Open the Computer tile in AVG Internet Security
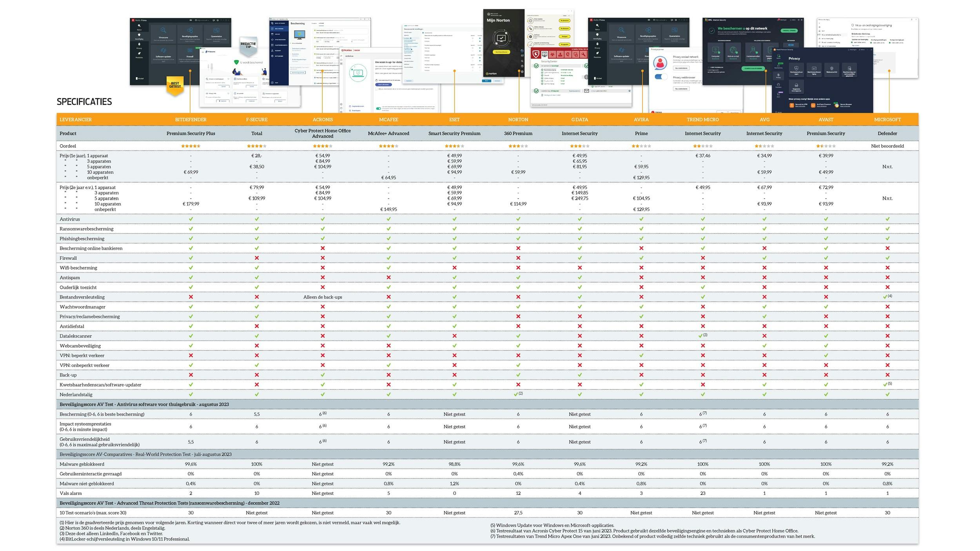Screen dimensions: 980x551 715,52
